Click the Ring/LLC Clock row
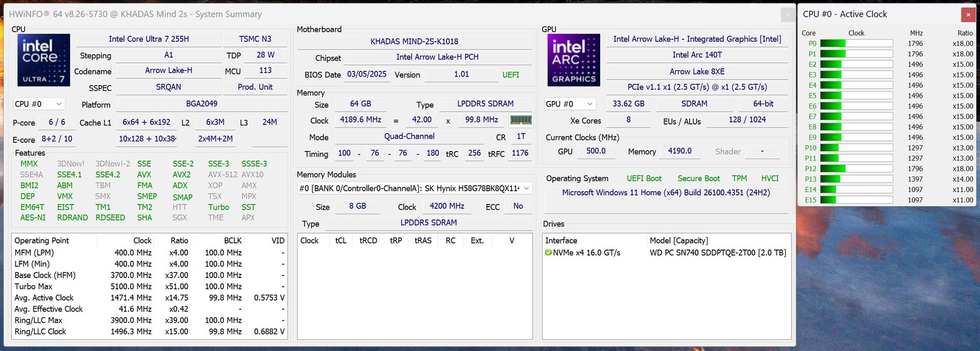980x351 pixels. pos(149,332)
